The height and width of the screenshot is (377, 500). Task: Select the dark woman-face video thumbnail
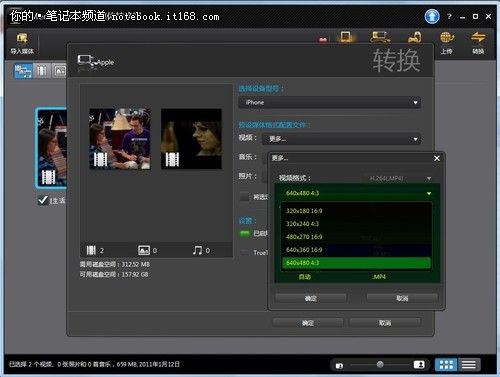click(191, 139)
